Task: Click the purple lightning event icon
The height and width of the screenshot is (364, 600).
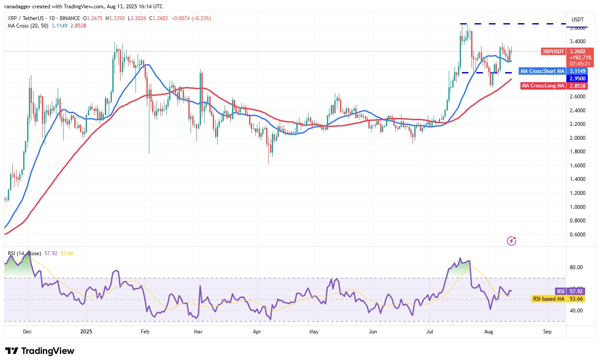Action: click(512, 241)
